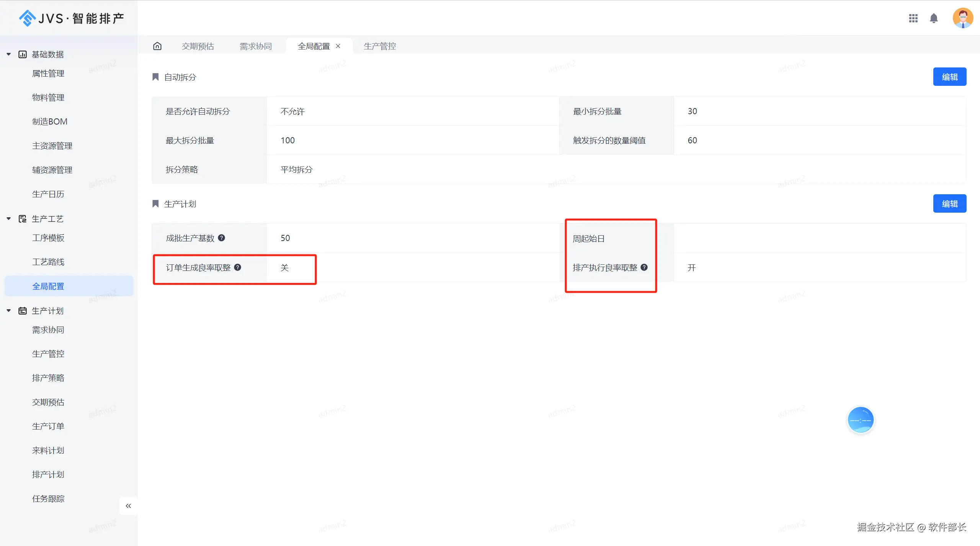The height and width of the screenshot is (546, 980).
Task: Click the floating blue timer bubble
Action: coord(861,420)
